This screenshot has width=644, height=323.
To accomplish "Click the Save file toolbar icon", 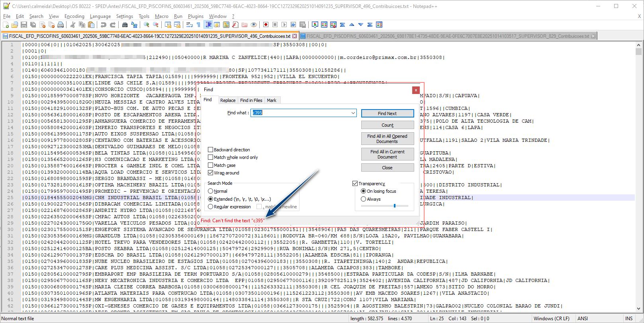I will [x=24, y=25].
